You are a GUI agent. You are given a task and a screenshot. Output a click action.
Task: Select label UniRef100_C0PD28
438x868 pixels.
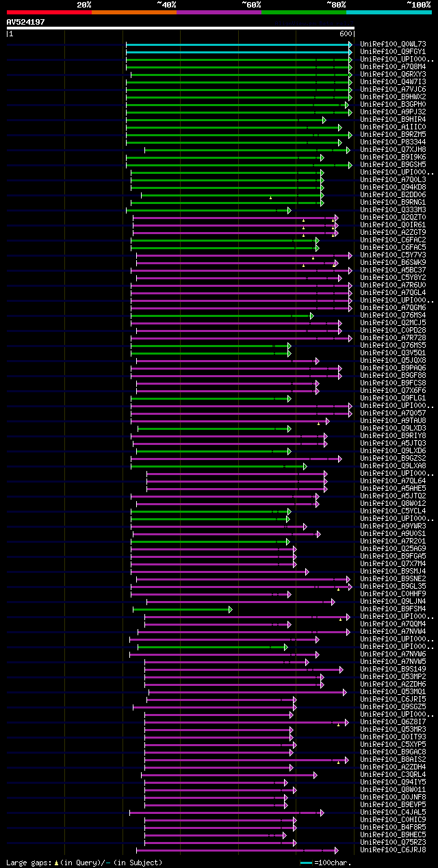pyautogui.click(x=393, y=331)
